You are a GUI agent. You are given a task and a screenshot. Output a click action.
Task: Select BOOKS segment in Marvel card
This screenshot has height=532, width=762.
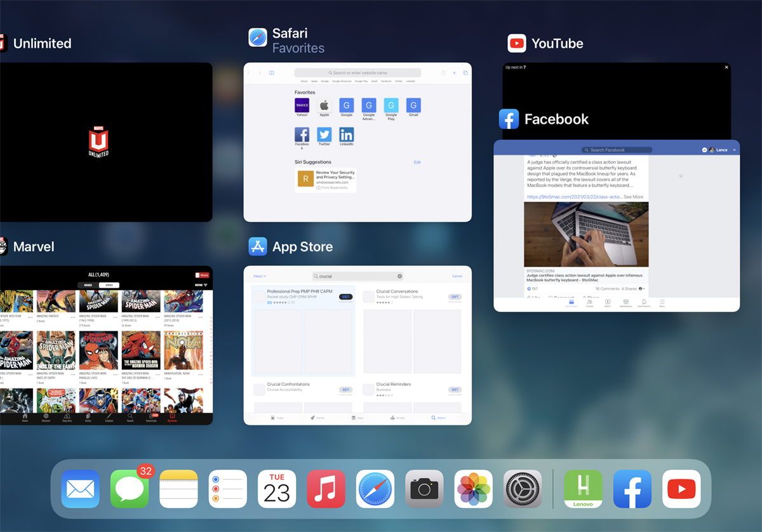[88, 286]
